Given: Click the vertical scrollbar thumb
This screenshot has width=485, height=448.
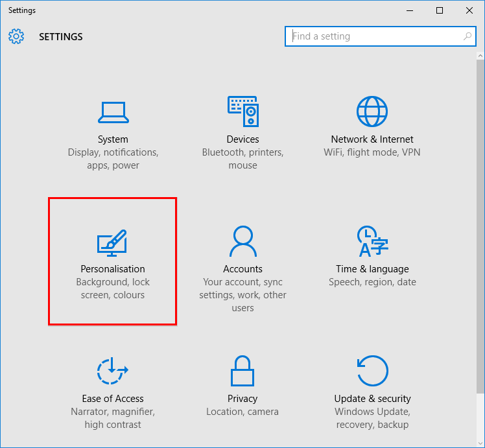Looking at the screenshot, I should pyautogui.click(x=480, y=227).
